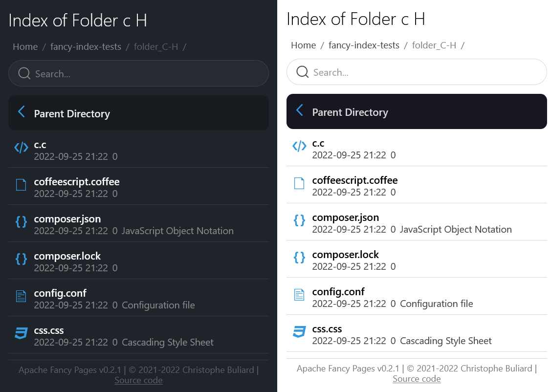
Task: Click 'Apache Fancy Pages v0.2.1' text in light footer
Action: point(348,369)
